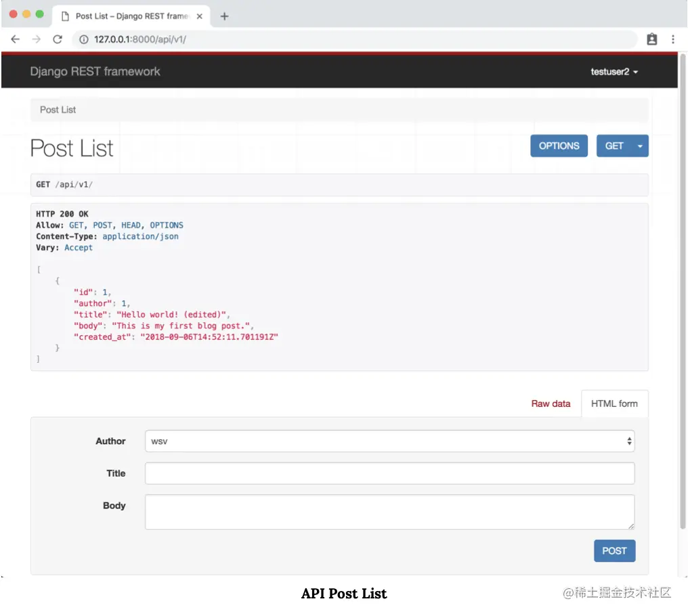Screen dimensions: 688x616
Task: Send an OPTIONS request
Action: click(x=559, y=146)
